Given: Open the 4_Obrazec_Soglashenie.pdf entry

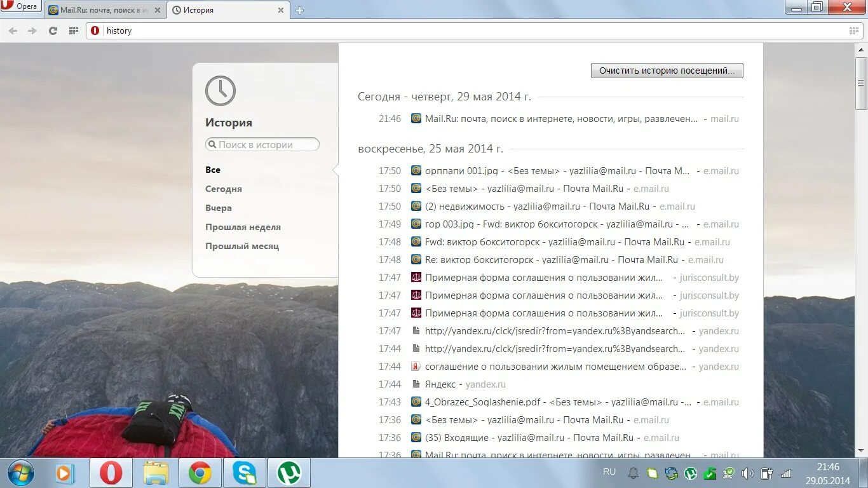Looking at the screenshot, I should (559, 402).
